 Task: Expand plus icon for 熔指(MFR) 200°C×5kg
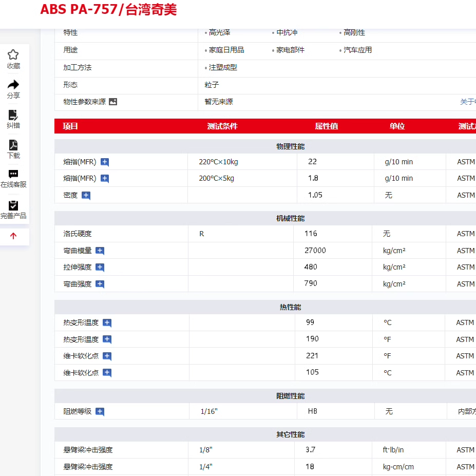click(x=105, y=179)
